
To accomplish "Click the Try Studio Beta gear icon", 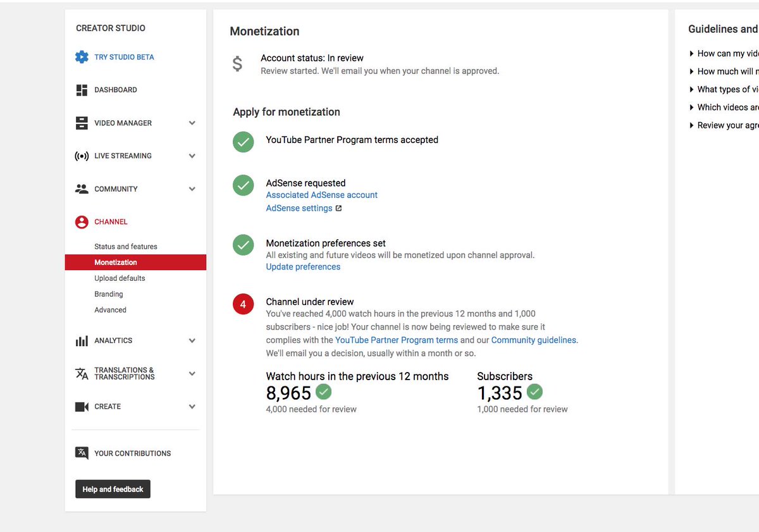I will pos(82,57).
